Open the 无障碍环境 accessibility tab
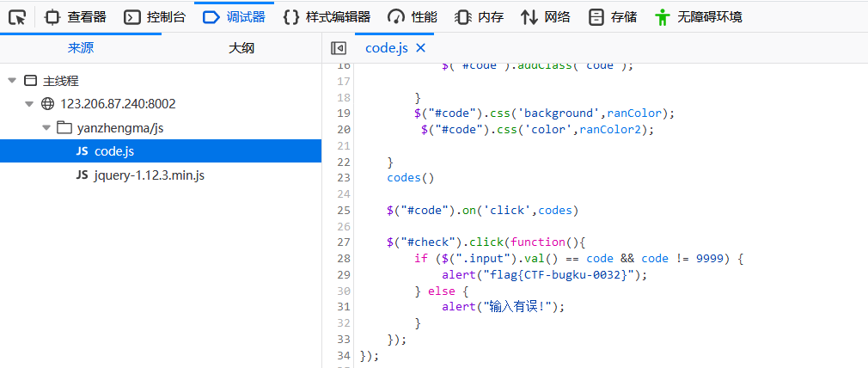868x368 pixels. pyautogui.click(x=699, y=17)
